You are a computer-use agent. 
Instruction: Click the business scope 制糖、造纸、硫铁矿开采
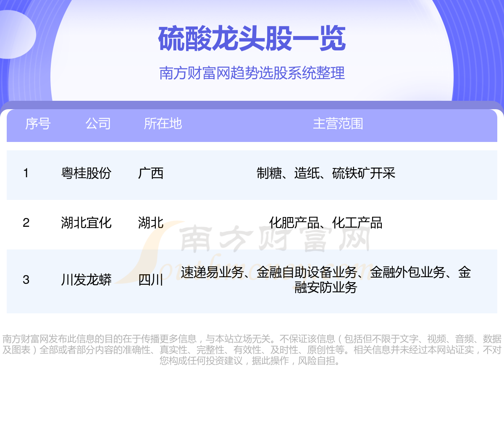click(326, 173)
